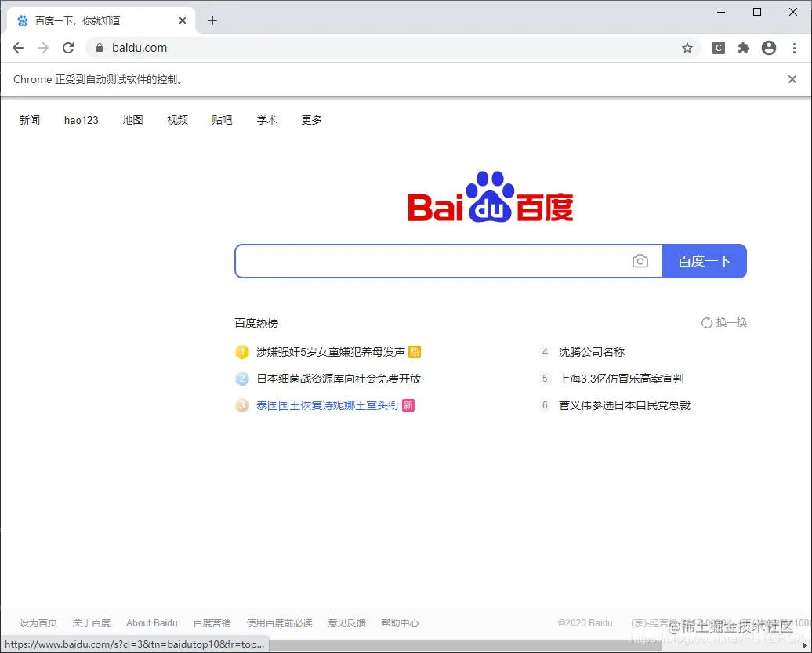This screenshot has width=812, height=653.
Task: Open the Chrome three-dot menu
Action: 796,48
